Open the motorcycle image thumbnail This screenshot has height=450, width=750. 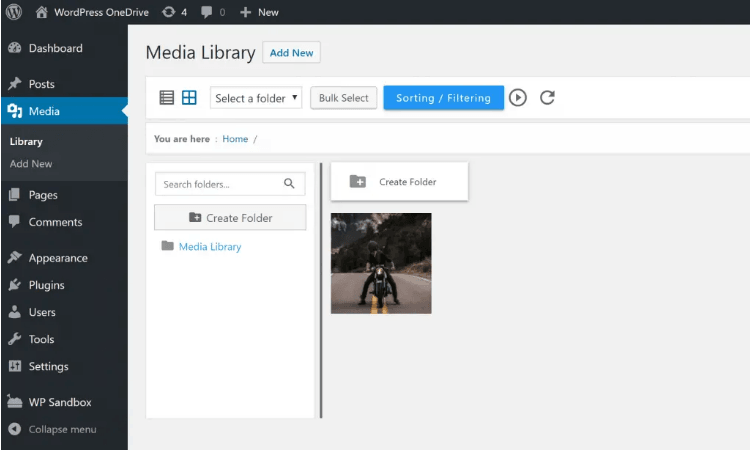coord(381,263)
